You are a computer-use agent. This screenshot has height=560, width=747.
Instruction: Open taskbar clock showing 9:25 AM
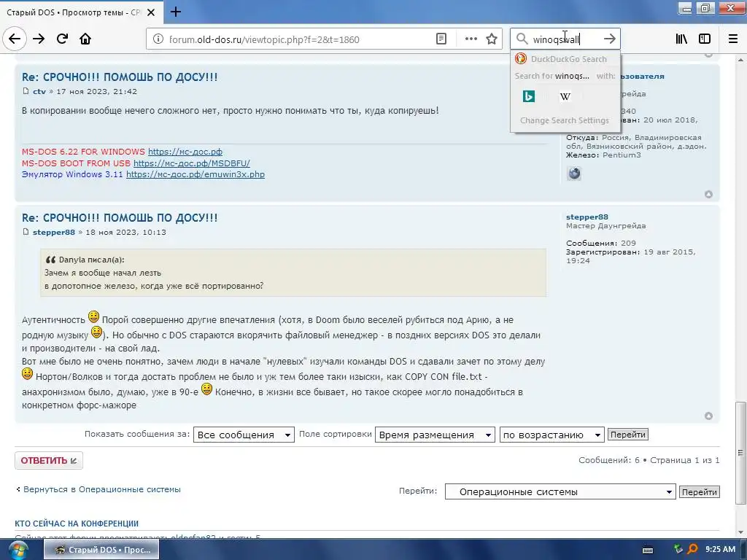tap(720, 550)
